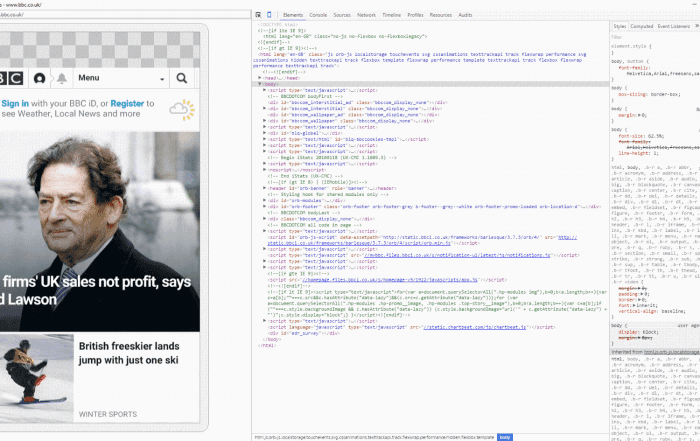Select the html breadcrumb in status bar
This screenshot has height=441, width=700.
(x=374, y=437)
